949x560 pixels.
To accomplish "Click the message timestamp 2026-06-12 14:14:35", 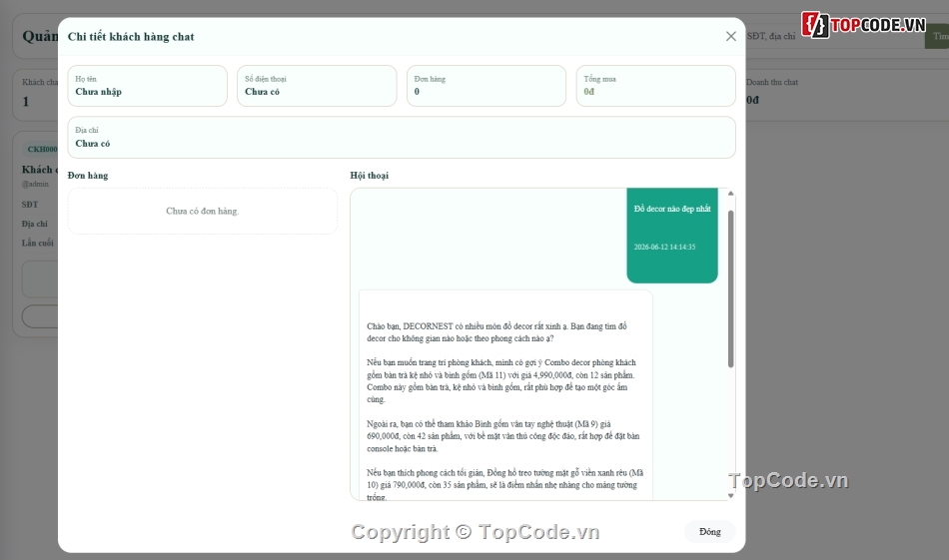I will pyautogui.click(x=664, y=247).
